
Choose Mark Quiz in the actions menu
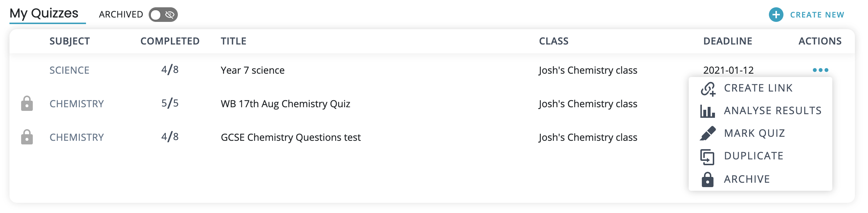pyautogui.click(x=754, y=133)
